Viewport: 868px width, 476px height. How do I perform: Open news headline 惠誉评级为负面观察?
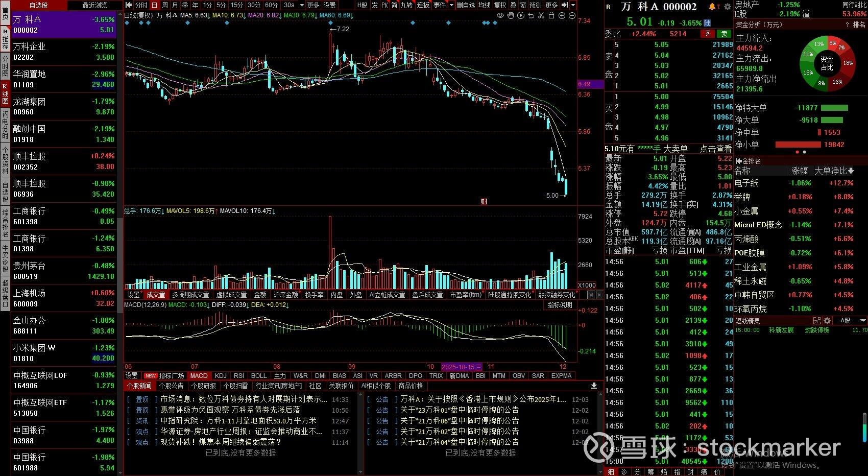pos(230,410)
